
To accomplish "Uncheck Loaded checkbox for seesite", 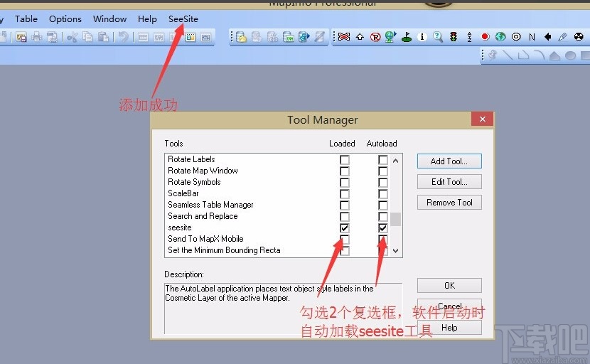I will [344, 227].
